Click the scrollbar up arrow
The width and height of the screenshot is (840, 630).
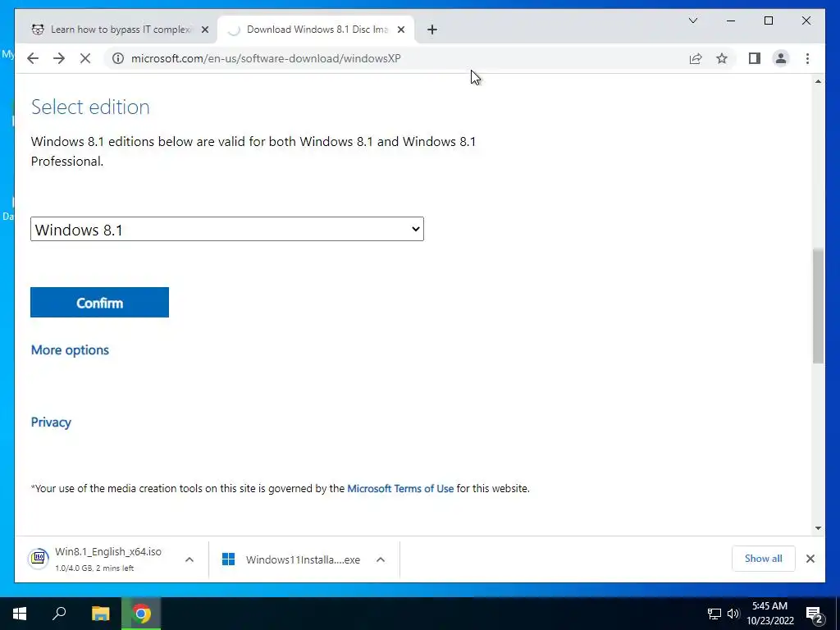tap(818, 81)
